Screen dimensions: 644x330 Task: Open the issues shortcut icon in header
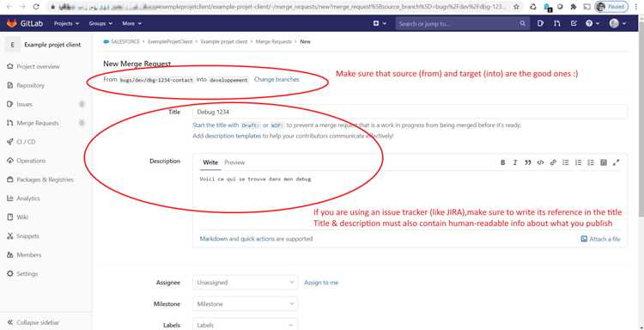pyautogui.click(x=540, y=24)
